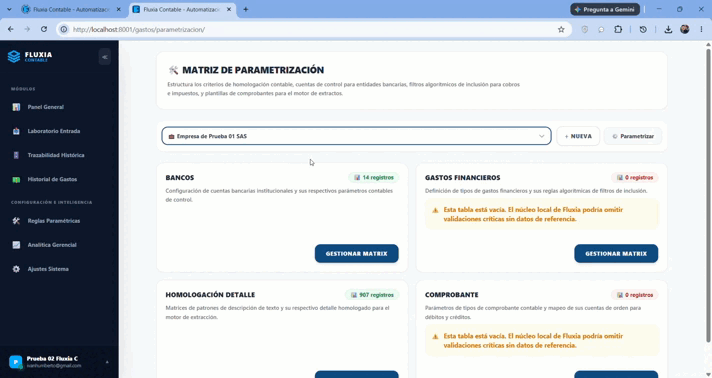Click the Historial de Gastos icon

coord(16,179)
